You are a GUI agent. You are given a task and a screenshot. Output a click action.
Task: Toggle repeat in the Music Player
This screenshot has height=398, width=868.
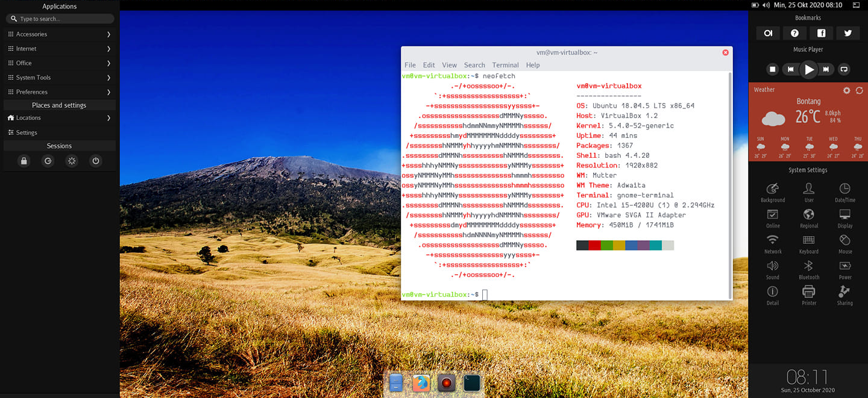click(x=844, y=69)
